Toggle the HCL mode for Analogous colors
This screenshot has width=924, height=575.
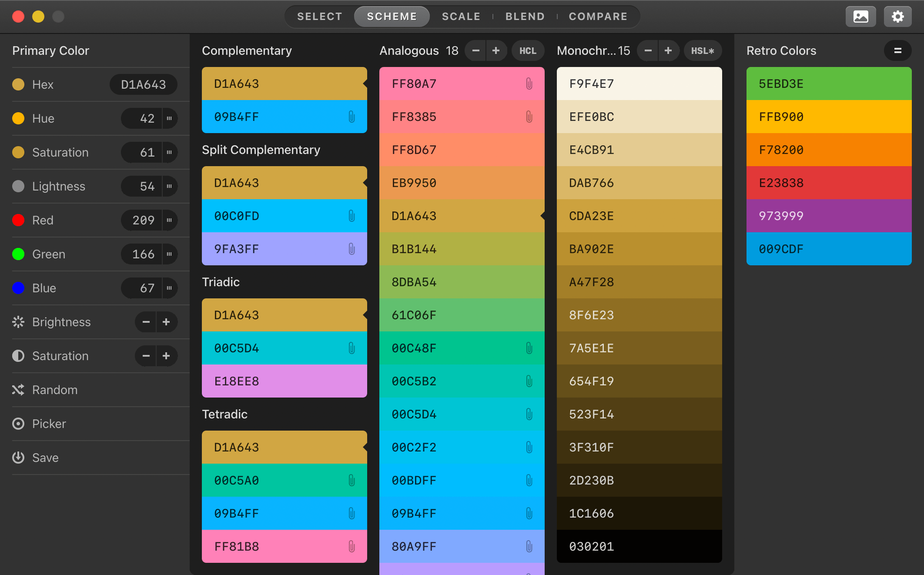pyautogui.click(x=528, y=51)
